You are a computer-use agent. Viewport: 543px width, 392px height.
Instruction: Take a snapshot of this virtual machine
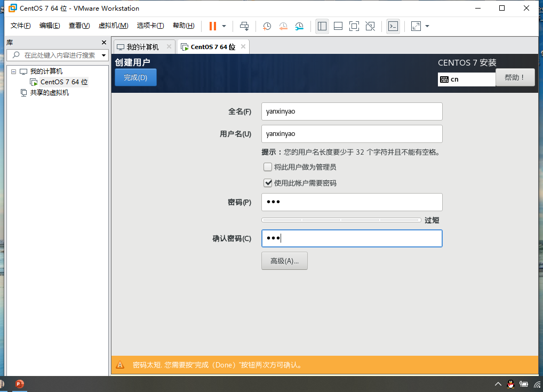267,26
